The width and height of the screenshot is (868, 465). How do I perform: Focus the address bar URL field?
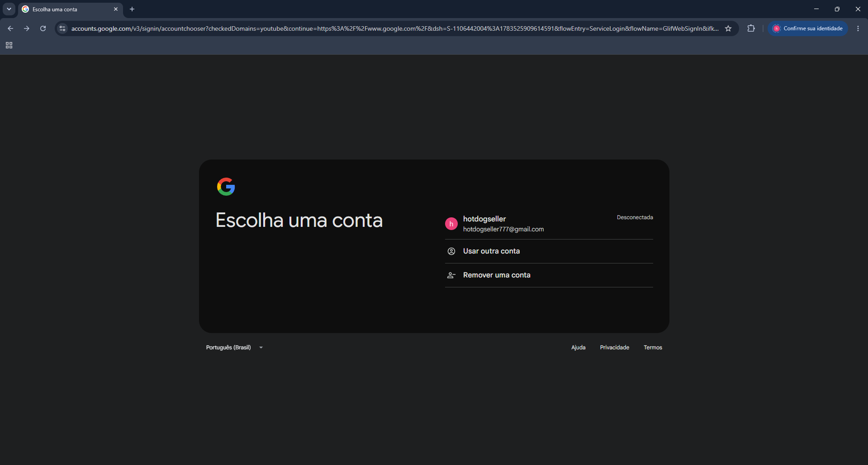(x=394, y=28)
